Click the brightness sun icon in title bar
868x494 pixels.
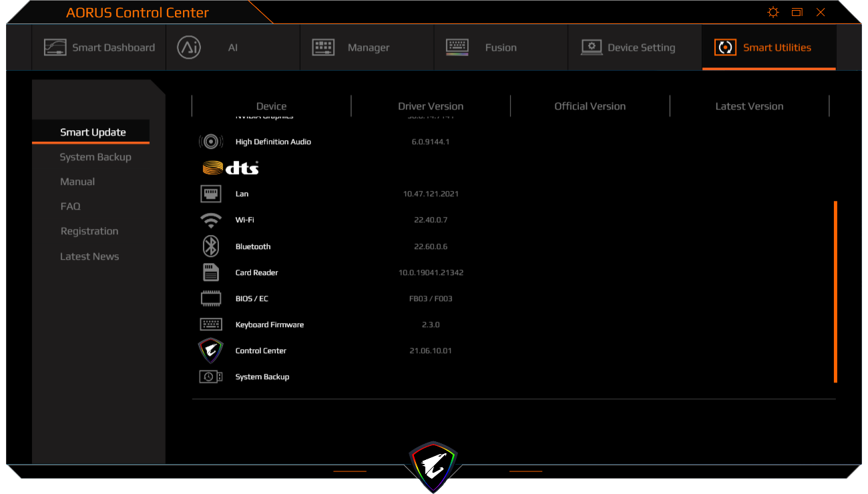pos(773,12)
